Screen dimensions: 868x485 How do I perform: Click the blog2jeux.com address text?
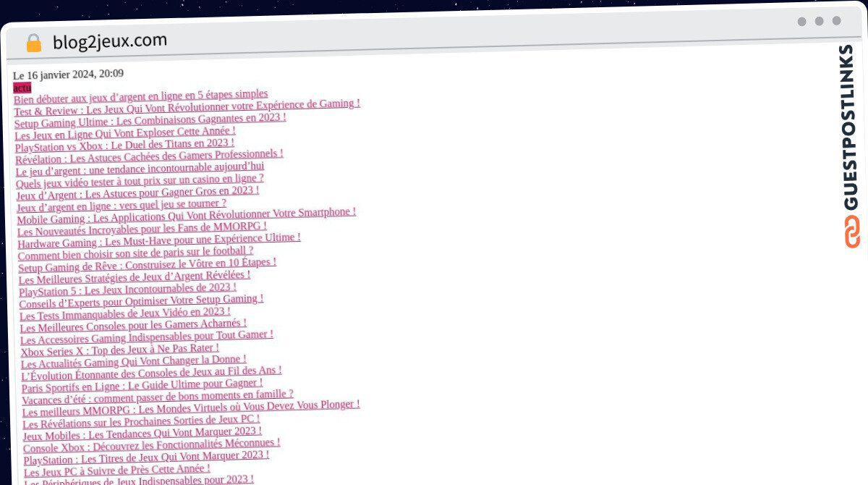(110, 41)
